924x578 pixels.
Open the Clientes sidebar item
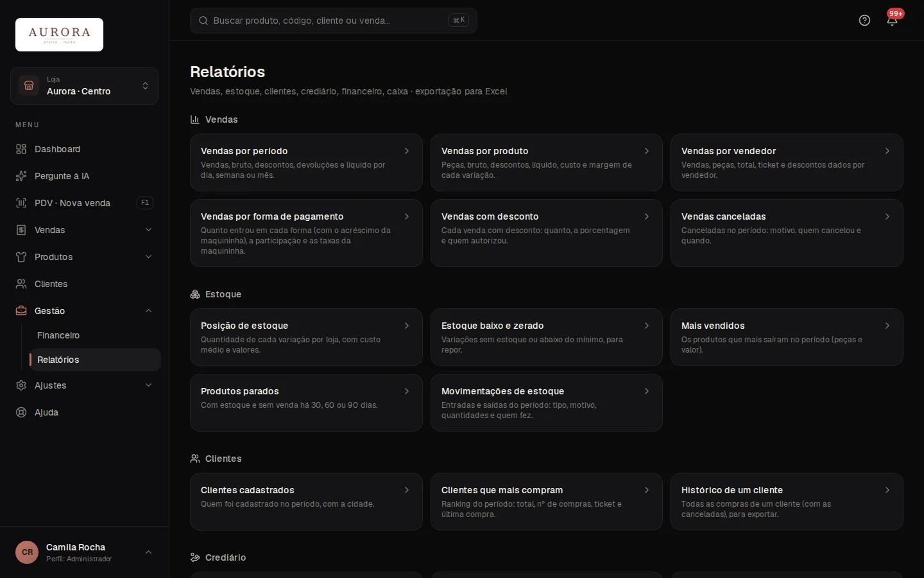tap(84, 284)
